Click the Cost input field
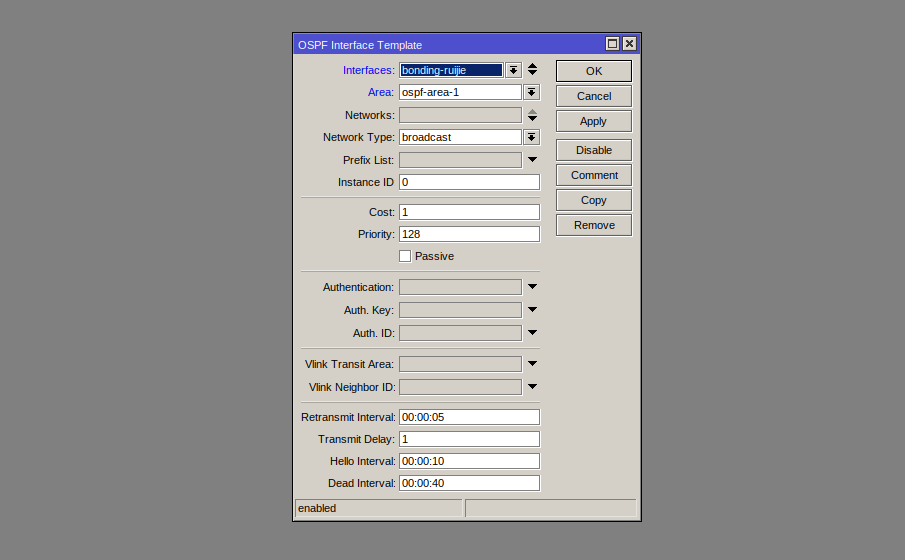905x560 pixels. coord(469,212)
